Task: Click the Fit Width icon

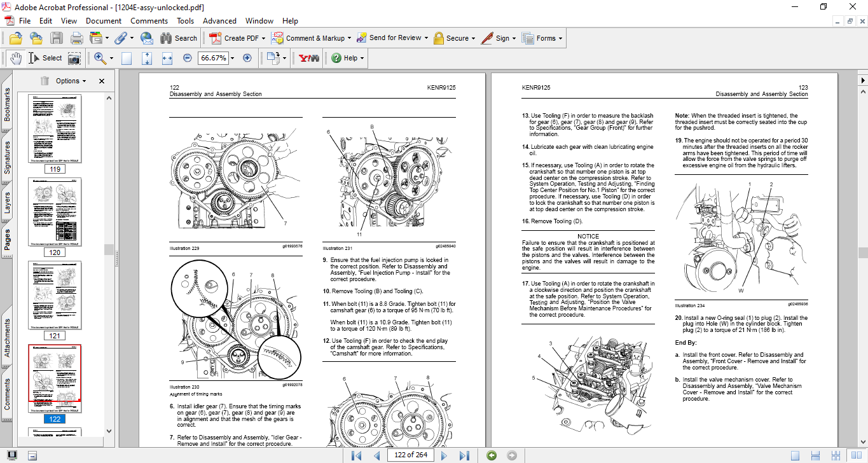Action: (167, 58)
